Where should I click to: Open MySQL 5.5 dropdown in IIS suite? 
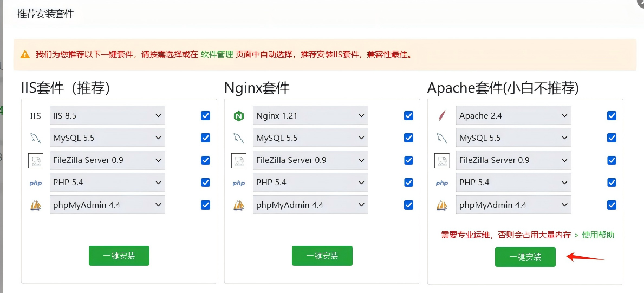coord(107,138)
